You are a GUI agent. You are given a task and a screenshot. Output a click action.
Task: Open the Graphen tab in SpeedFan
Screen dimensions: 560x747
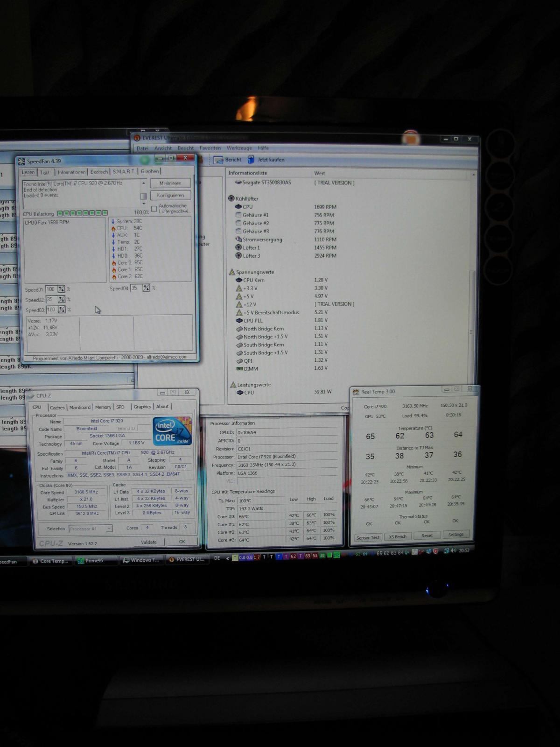pyautogui.click(x=150, y=171)
